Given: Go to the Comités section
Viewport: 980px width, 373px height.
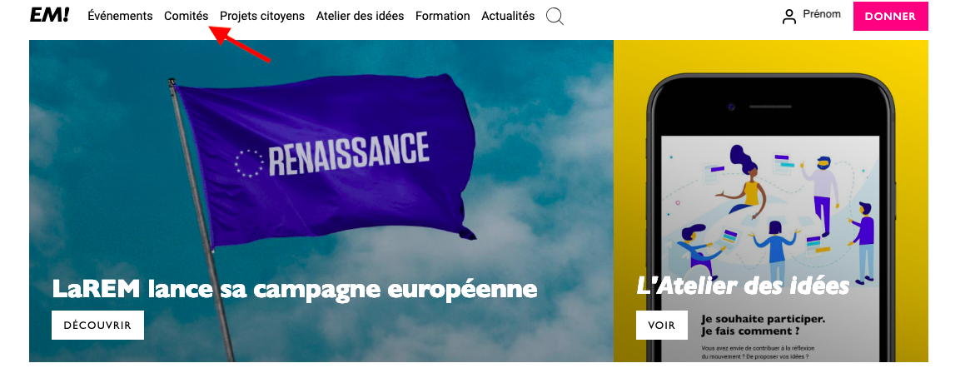Looking at the screenshot, I should 187,17.
